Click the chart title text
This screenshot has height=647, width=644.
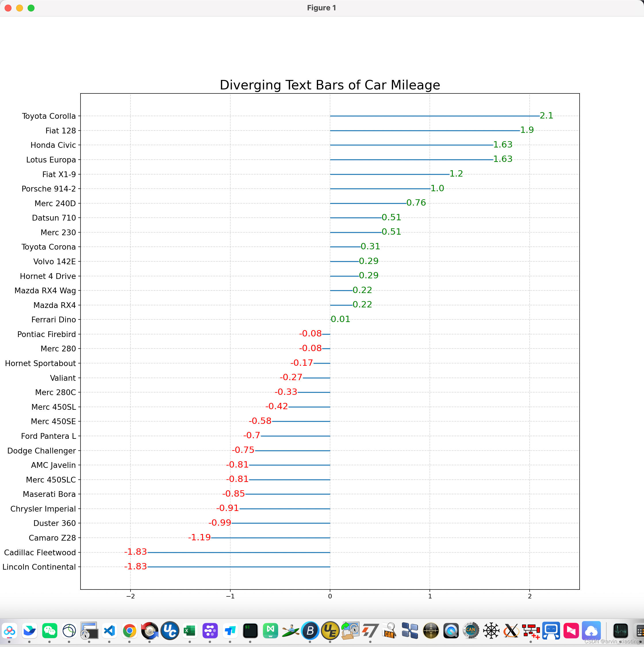(x=329, y=85)
